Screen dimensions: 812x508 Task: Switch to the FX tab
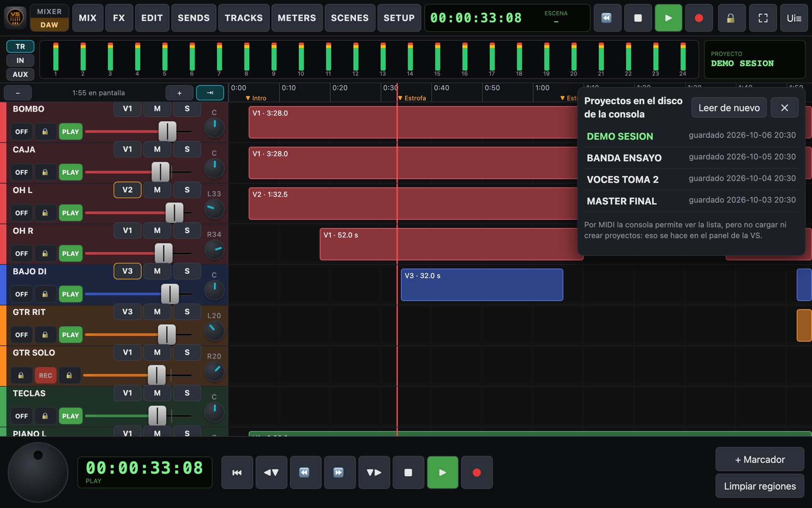[119, 18]
